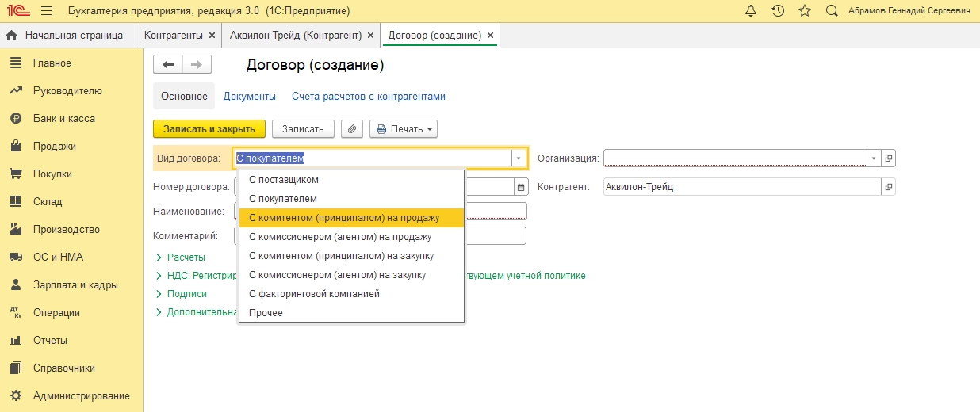This screenshot has height=412, width=980.
Task: Open the history clock icon
Action: [x=778, y=11]
